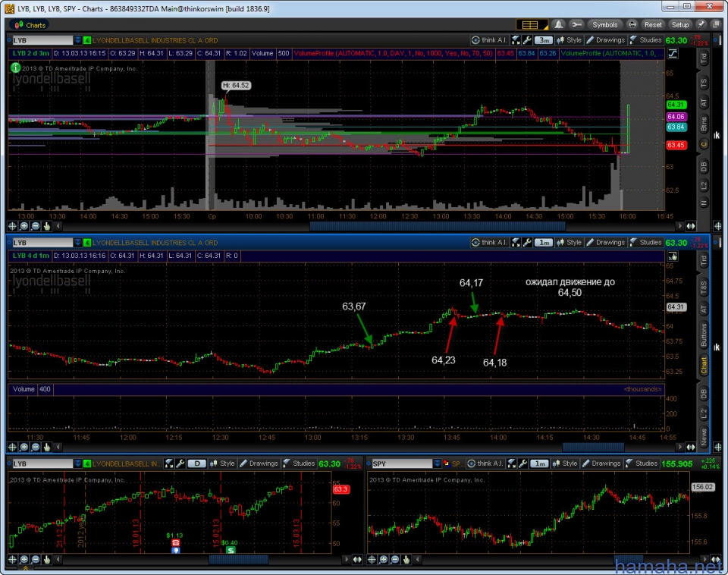Click the Setup button

point(680,24)
